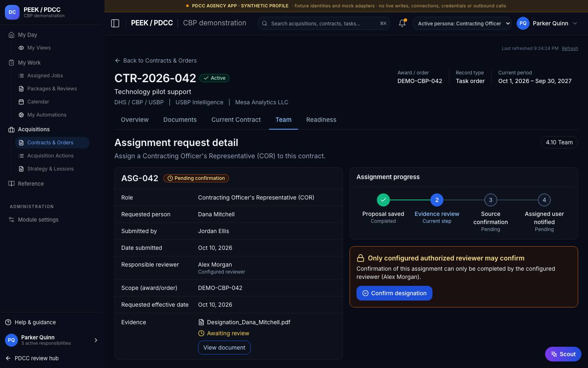Click the My Views eye icon

[21, 48]
